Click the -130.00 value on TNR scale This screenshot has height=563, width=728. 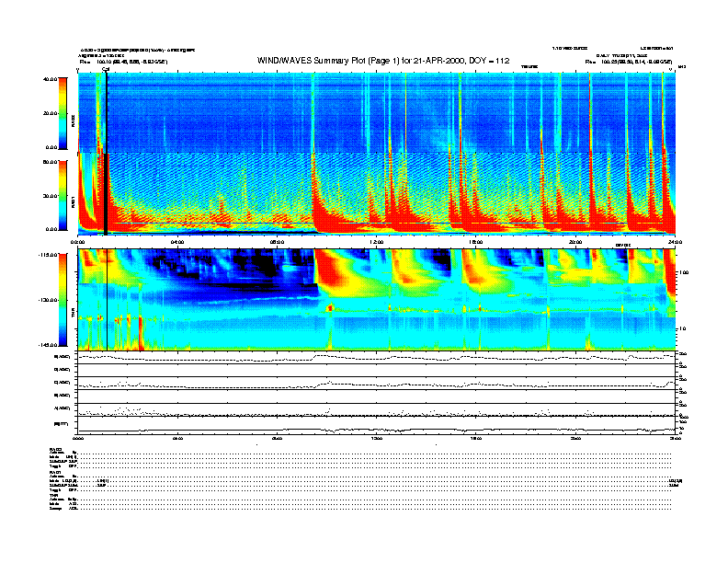(48, 300)
